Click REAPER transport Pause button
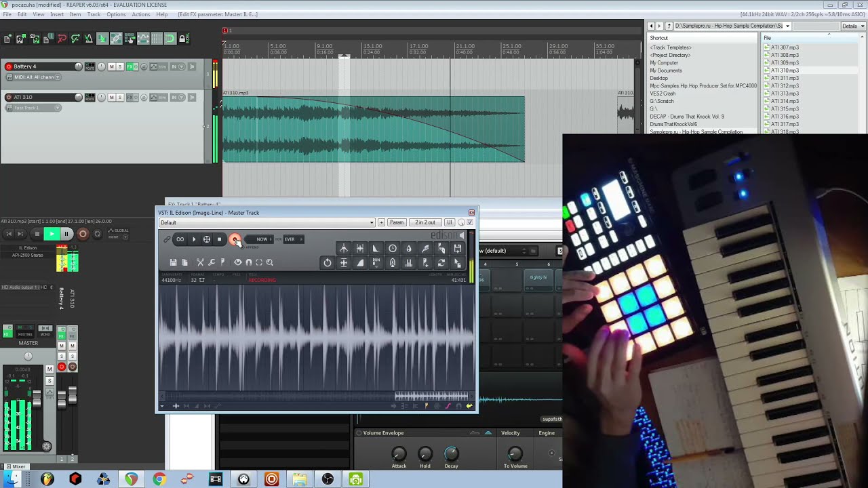 (66, 234)
